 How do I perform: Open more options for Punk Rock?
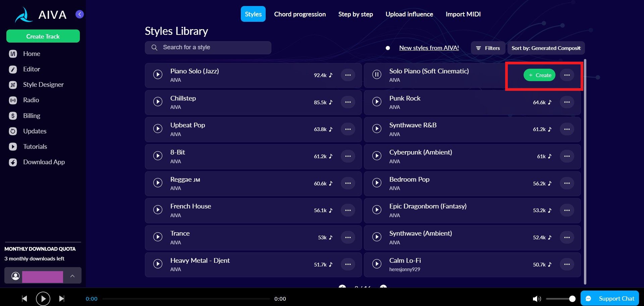[x=567, y=102]
